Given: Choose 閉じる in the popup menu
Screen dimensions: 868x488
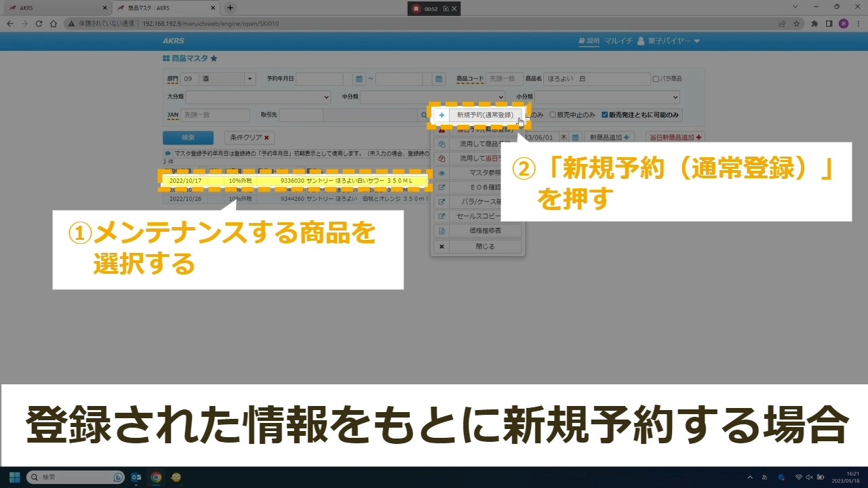Looking at the screenshot, I should pos(484,247).
